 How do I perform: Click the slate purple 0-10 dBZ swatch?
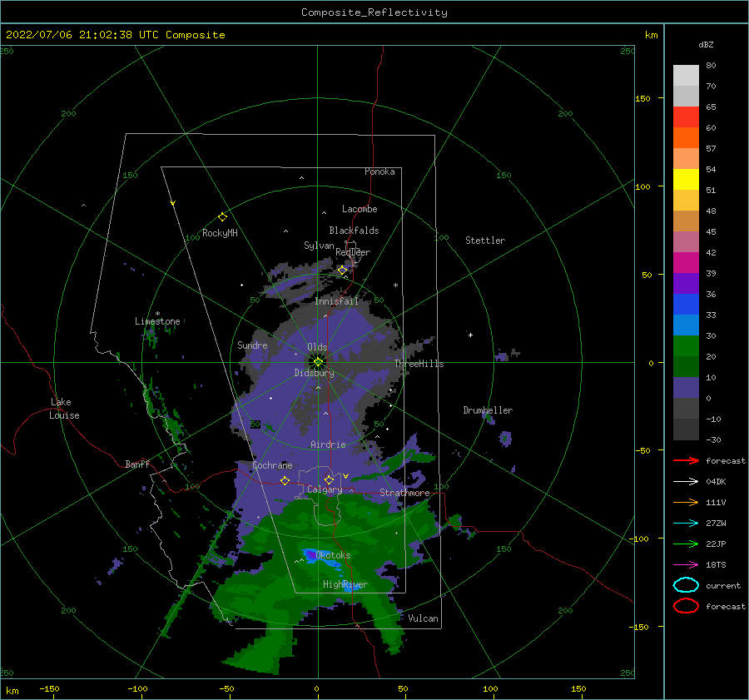[686, 388]
